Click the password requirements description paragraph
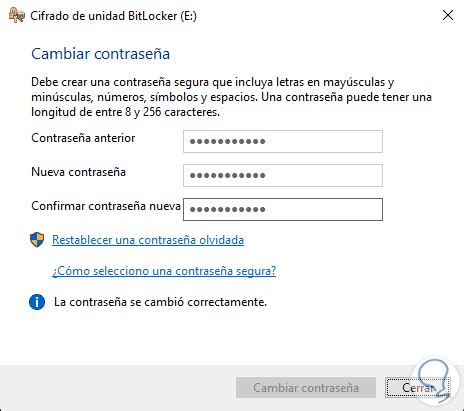Image resolution: width=464 pixels, height=411 pixels. point(231,97)
